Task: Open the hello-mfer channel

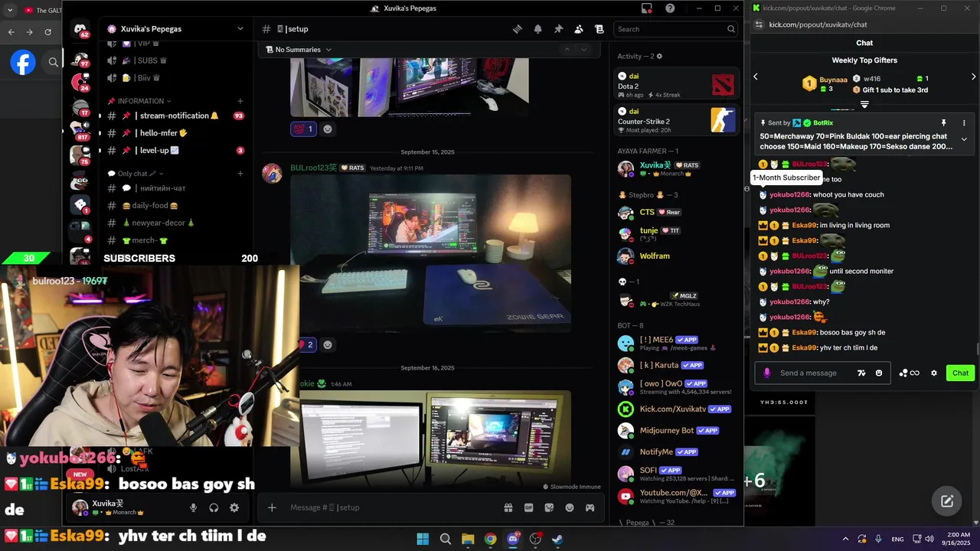Action: tap(175, 133)
